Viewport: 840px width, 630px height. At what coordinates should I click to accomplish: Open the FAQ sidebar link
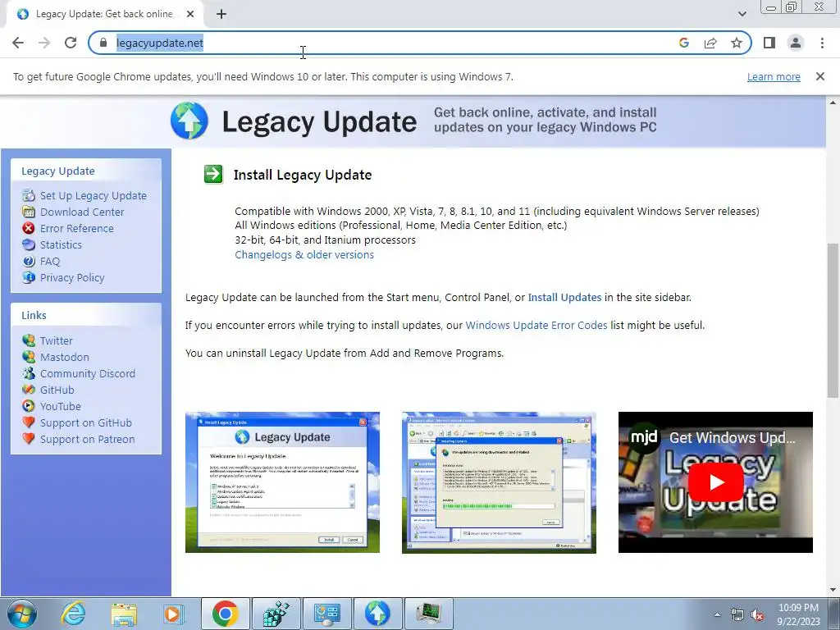[50, 262]
